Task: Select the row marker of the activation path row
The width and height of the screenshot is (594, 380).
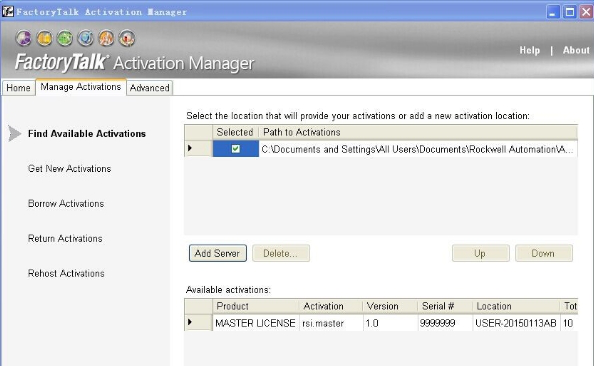Action: point(199,149)
